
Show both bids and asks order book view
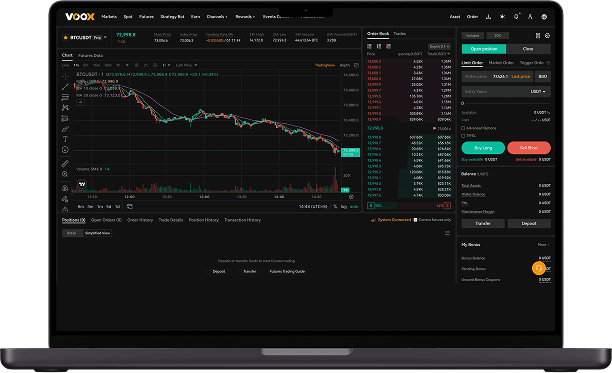tap(369, 46)
